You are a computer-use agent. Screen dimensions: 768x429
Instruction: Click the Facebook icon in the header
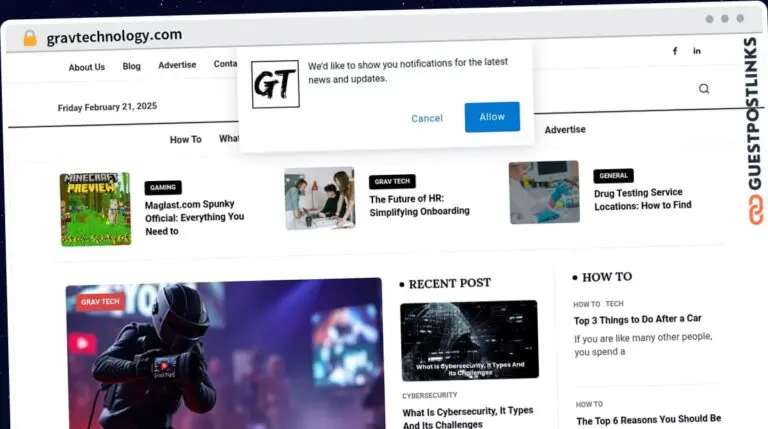(674, 51)
